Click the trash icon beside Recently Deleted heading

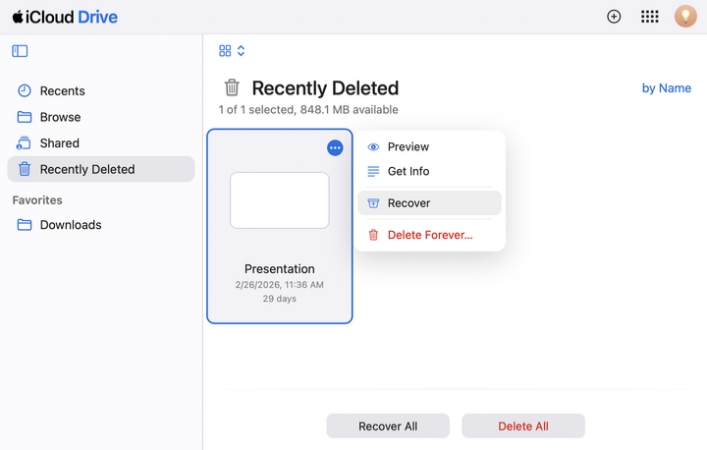click(x=232, y=87)
